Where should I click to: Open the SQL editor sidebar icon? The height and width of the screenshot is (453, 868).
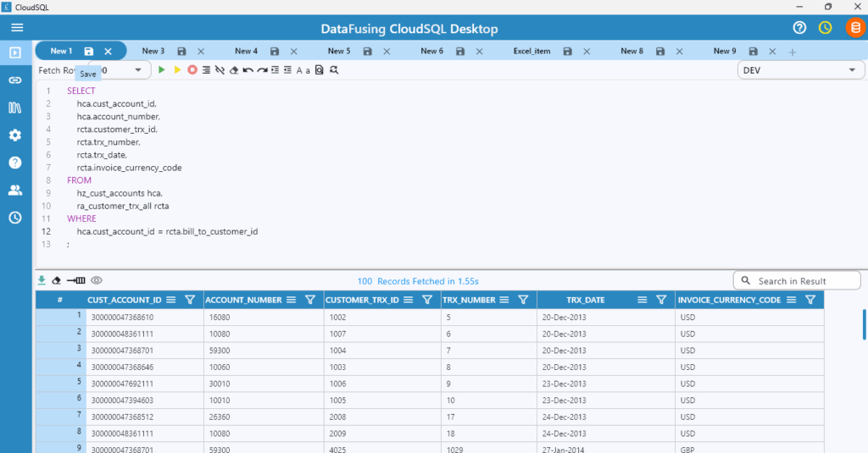(x=15, y=52)
